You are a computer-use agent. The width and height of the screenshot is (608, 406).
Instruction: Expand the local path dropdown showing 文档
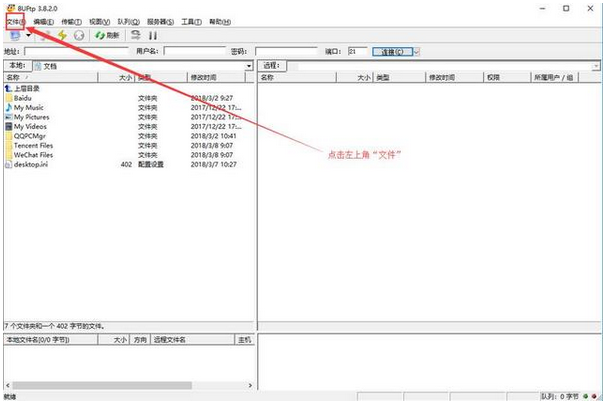(249, 66)
